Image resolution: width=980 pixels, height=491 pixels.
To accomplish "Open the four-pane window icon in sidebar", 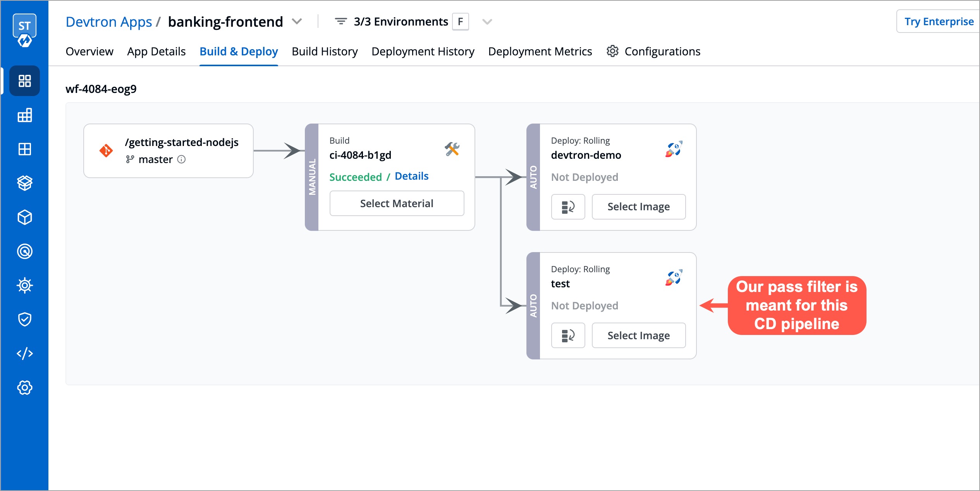I will (25, 149).
